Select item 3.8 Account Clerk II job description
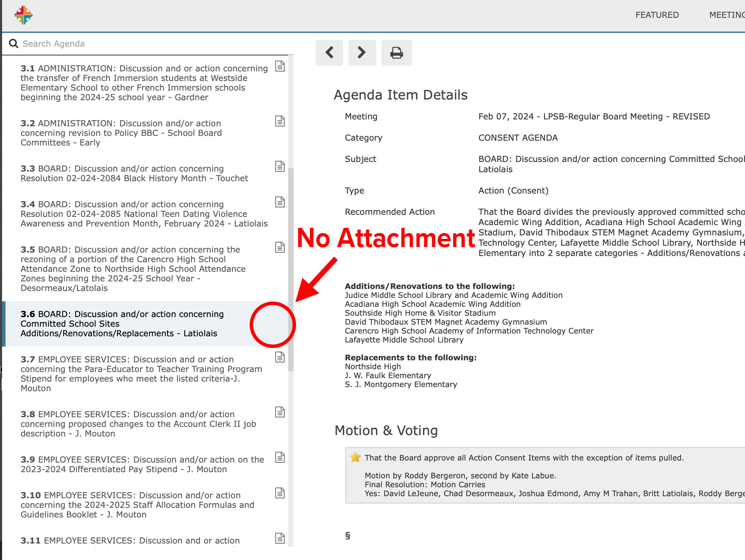 coord(137,424)
